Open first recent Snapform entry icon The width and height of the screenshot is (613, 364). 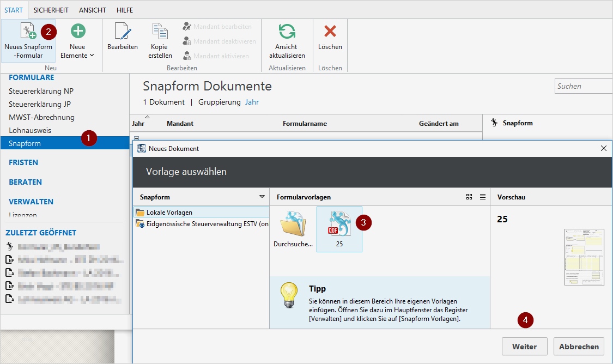click(10, 246)
